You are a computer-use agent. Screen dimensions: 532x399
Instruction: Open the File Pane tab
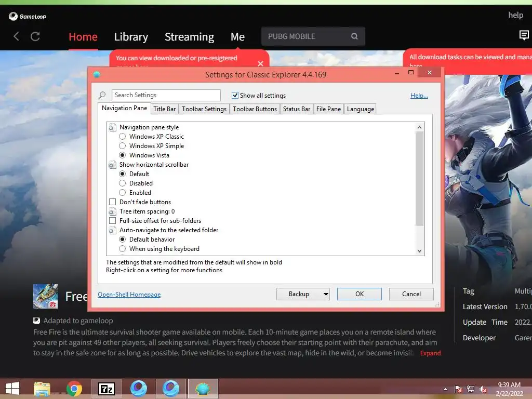328,109
